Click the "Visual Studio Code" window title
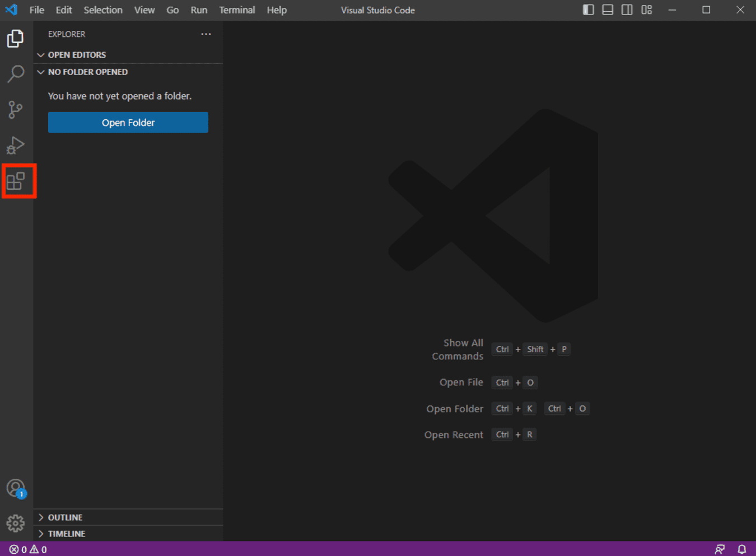The height and width of the screenshot is (556, 756). point(378,10)
